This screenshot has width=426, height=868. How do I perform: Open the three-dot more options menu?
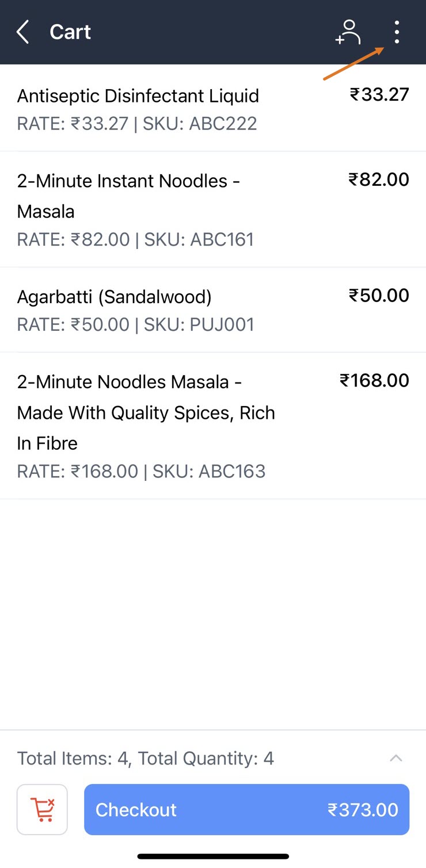pyautogui.click(x=397, y=32)
